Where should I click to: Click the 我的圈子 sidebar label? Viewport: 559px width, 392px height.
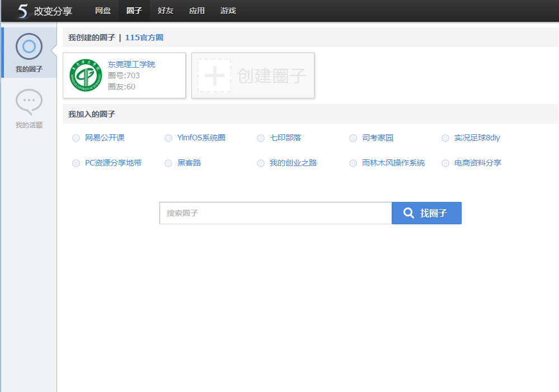pyautogui.click(x=29, y=69)
